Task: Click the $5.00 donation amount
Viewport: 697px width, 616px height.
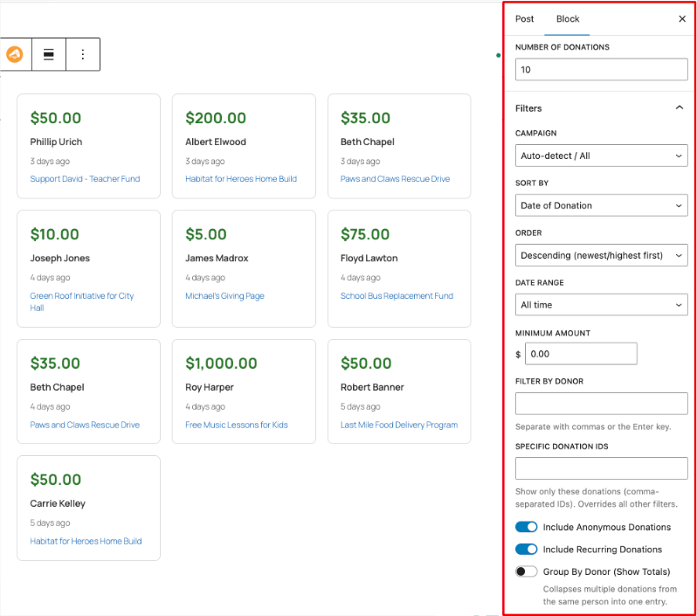Action: point(206,234)
